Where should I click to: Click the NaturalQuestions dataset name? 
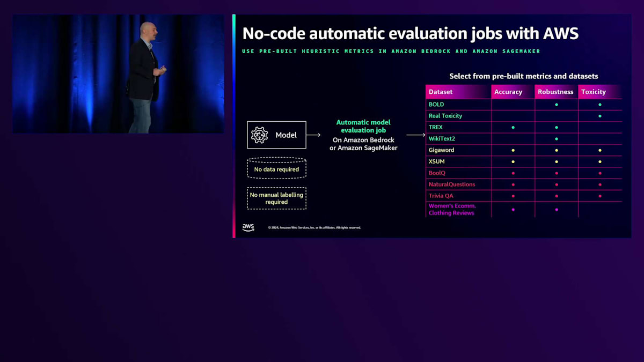click(452, 184)
